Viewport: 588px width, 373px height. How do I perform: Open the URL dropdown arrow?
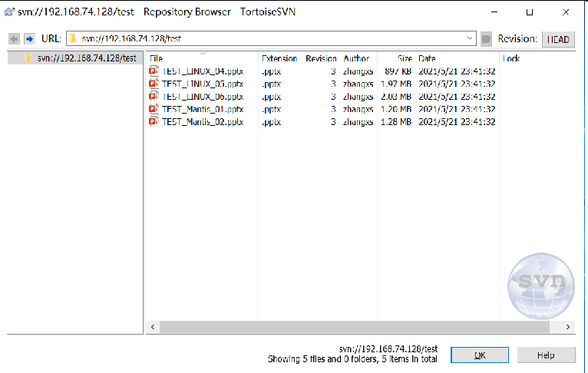point(470,38)
